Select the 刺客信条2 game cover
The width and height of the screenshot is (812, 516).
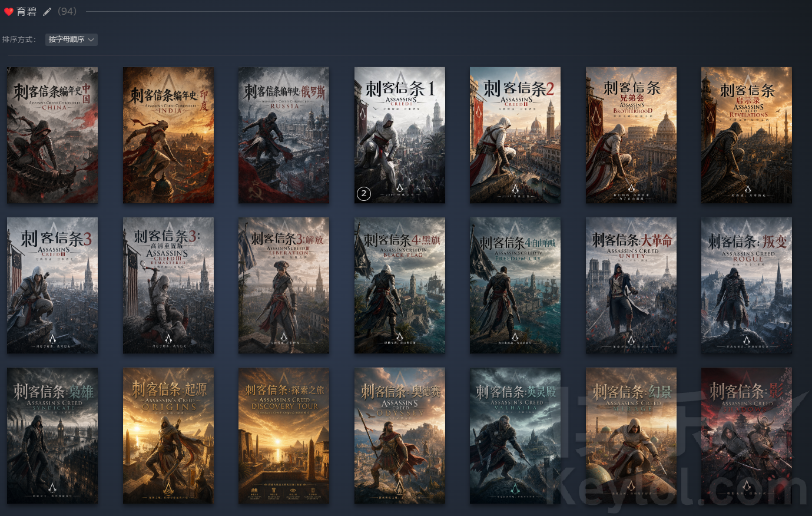point(515,135)
